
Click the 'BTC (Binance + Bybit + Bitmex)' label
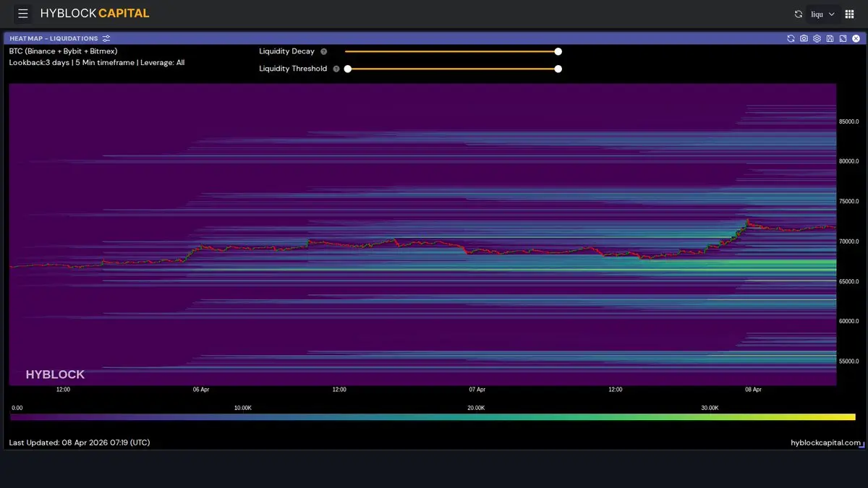pos(64,51)
